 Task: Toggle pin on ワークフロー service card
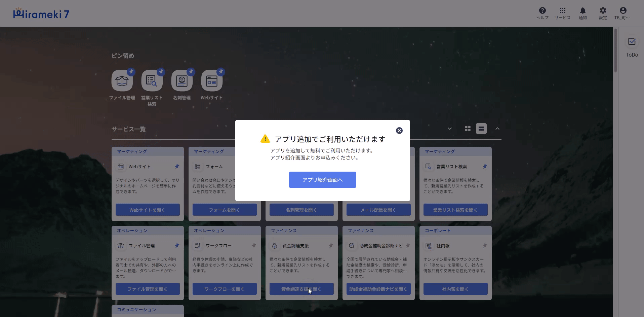click(254, 246)
